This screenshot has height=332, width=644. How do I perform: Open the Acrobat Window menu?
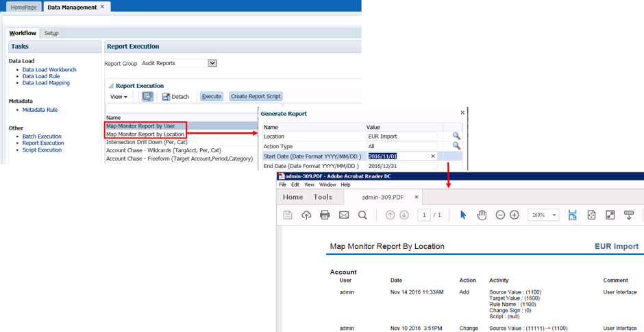click(327, 185)
